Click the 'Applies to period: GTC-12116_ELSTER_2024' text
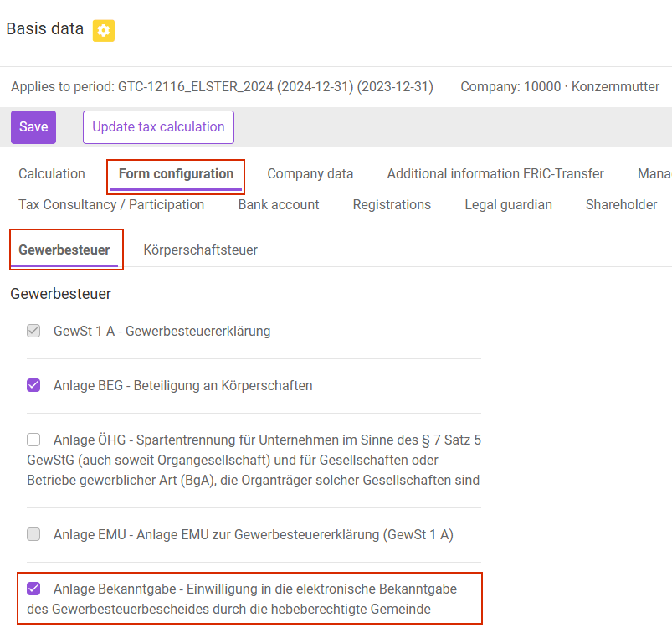 (x=222, y=86)
